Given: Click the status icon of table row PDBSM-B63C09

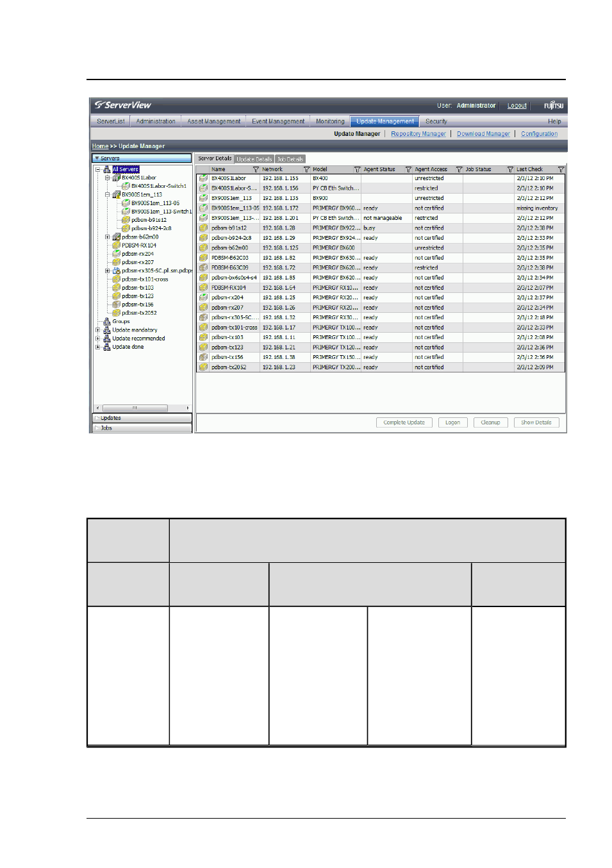Looking at the screenshot, I should tap(203, 267).
